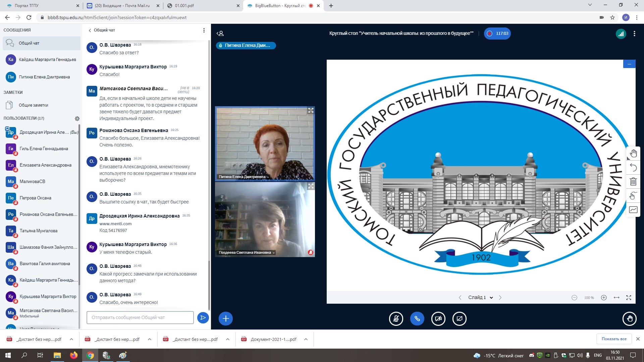The width and height of the screenshot is (644, 362).
Task: Share the webcam
Action: 438,319
